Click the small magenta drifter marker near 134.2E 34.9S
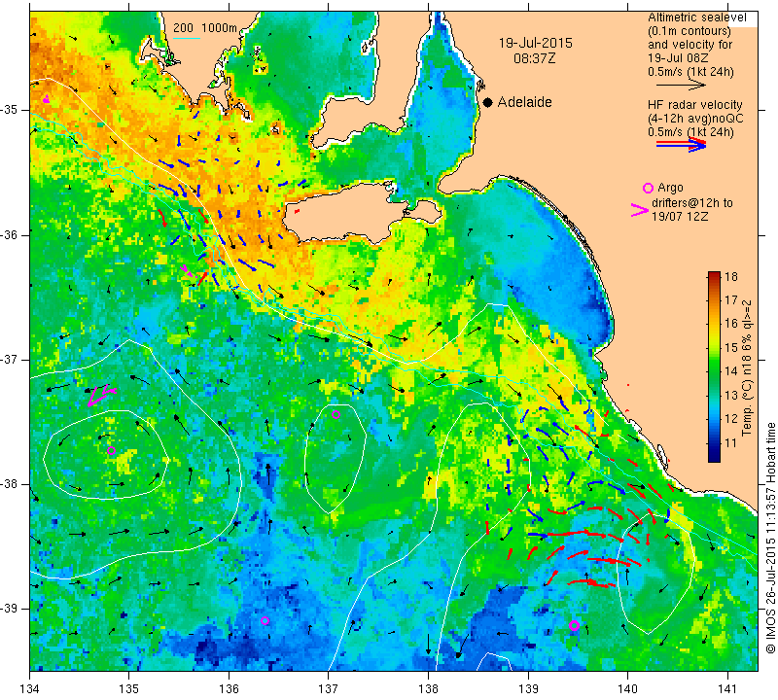 point(46,100)
